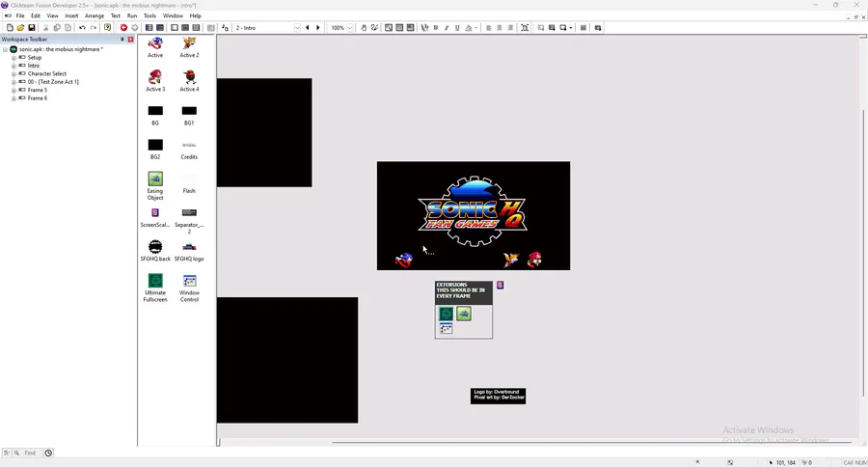Click the New file toolbar icon

tap(10, 28)
